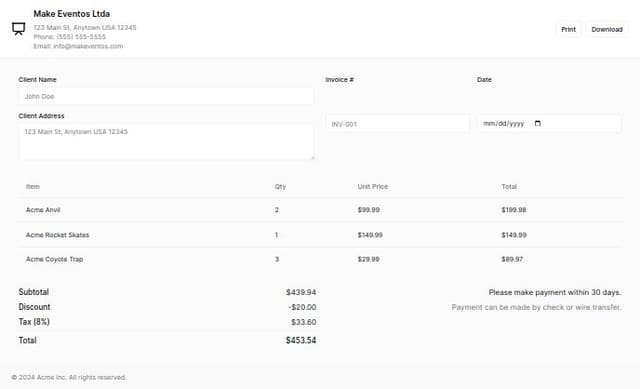The image size is (640, 389).
Task: Click the Item column header
Action: (33, 187)
